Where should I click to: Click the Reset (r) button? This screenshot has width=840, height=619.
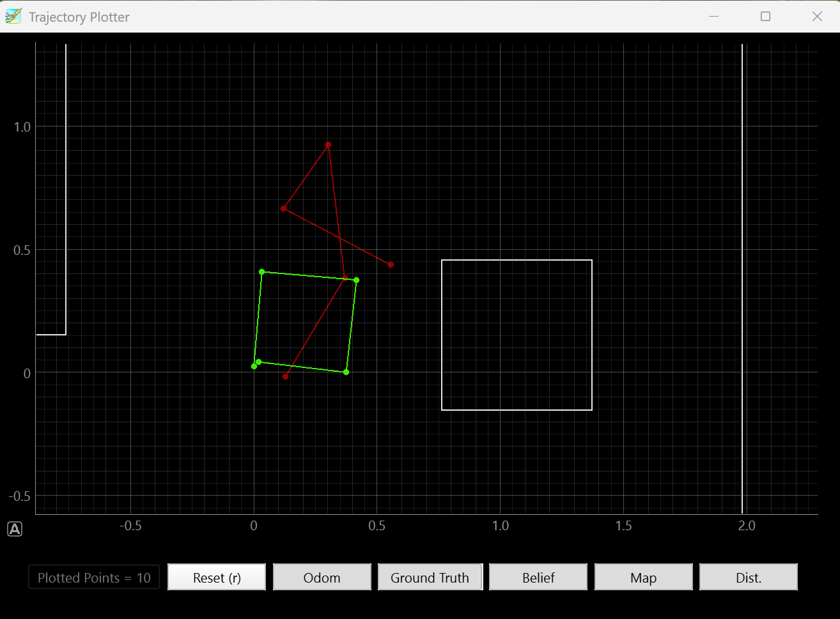217,577
